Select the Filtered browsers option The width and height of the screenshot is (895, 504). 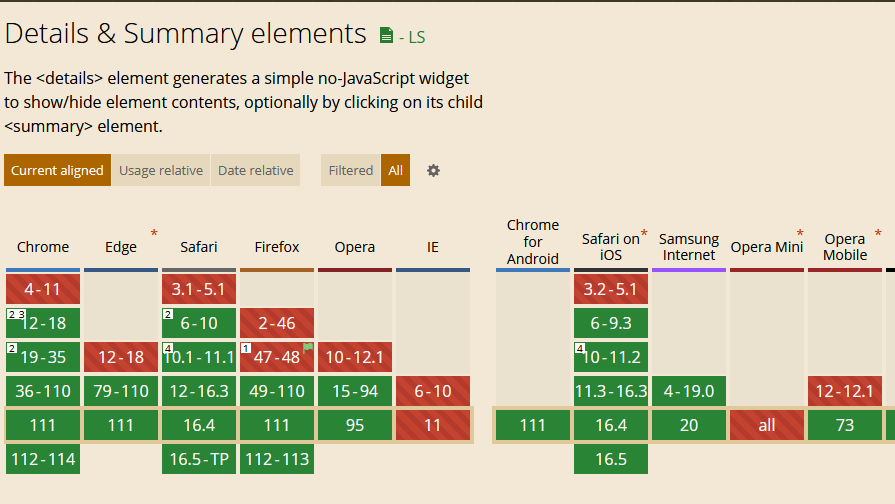click(x=351, y=170)
